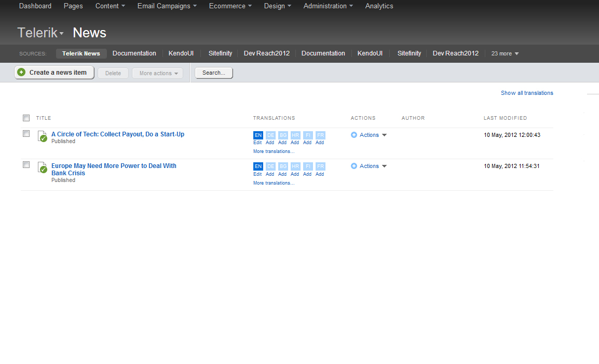Open the Design menu dropdown
This screenshot has height=364, width=599.
tap(277, 6)
